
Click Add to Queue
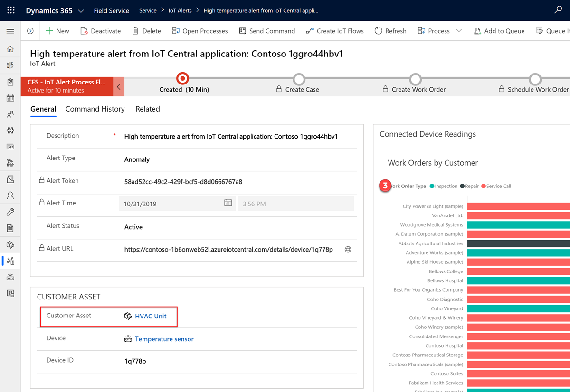pyautogui.click(x=499, y=31)
